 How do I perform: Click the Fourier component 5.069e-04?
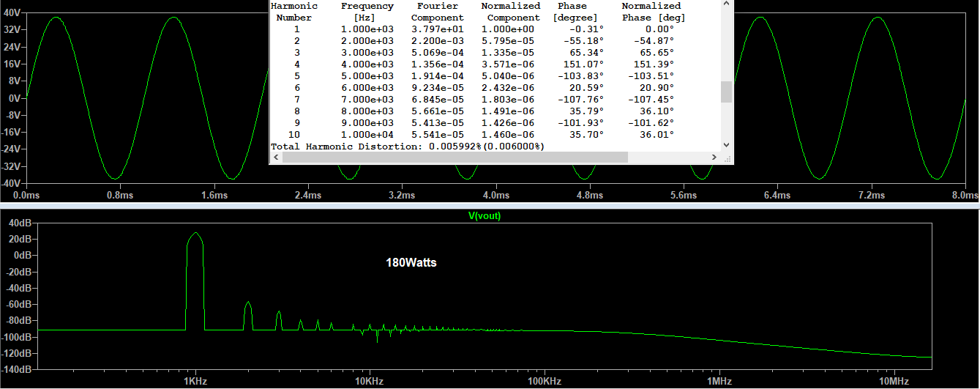437,53
